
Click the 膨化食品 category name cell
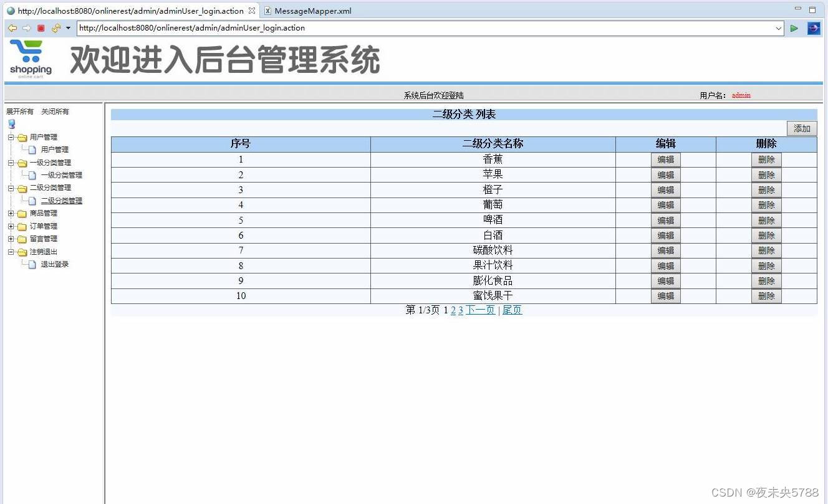(x=493, y=281)
